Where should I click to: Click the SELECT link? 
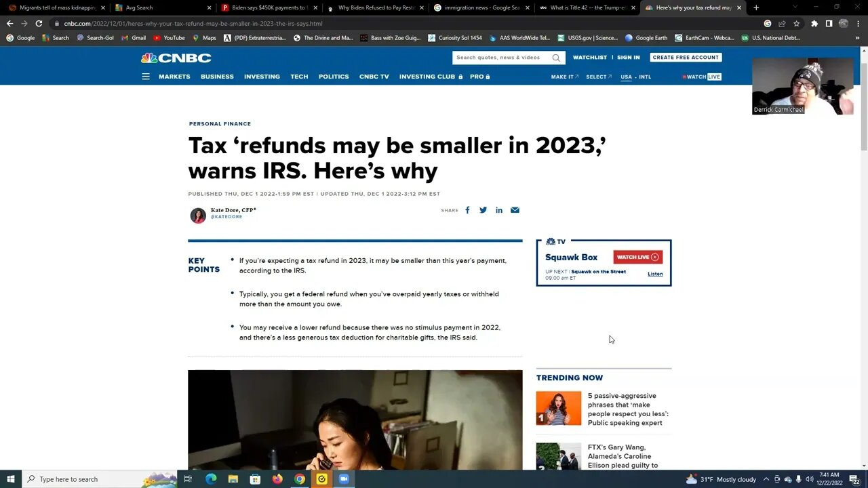599,77
